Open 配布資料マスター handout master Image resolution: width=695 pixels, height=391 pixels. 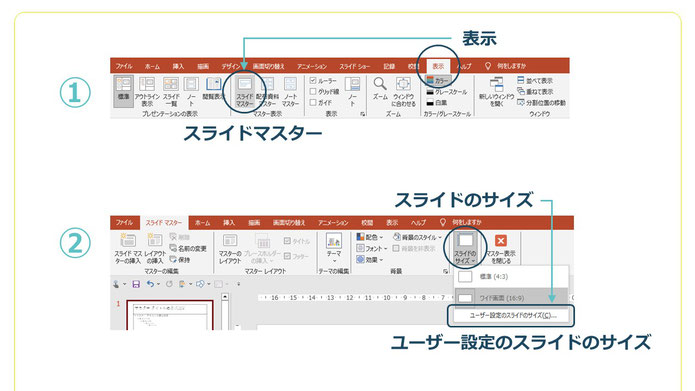pyautogui.click(x=267, y=91)
